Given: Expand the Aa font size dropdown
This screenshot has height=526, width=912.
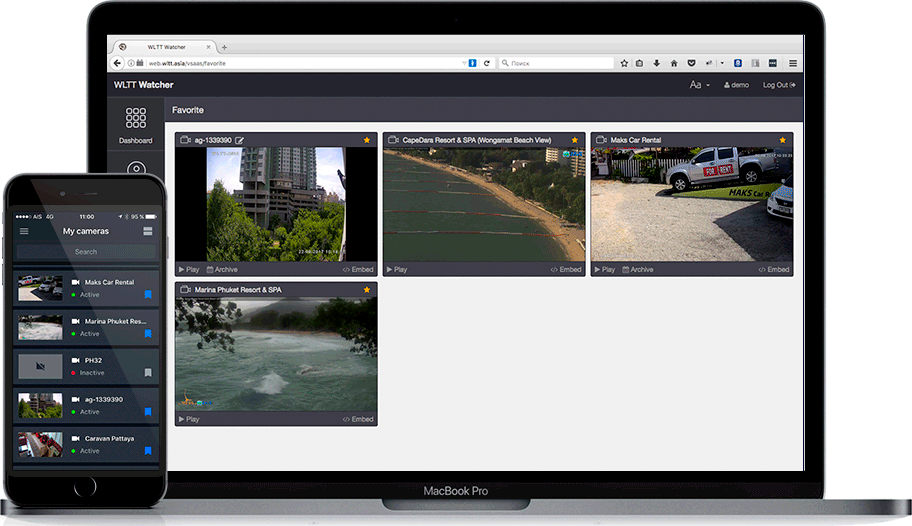Looking at the screenshot, I should [x=699, y=85].
